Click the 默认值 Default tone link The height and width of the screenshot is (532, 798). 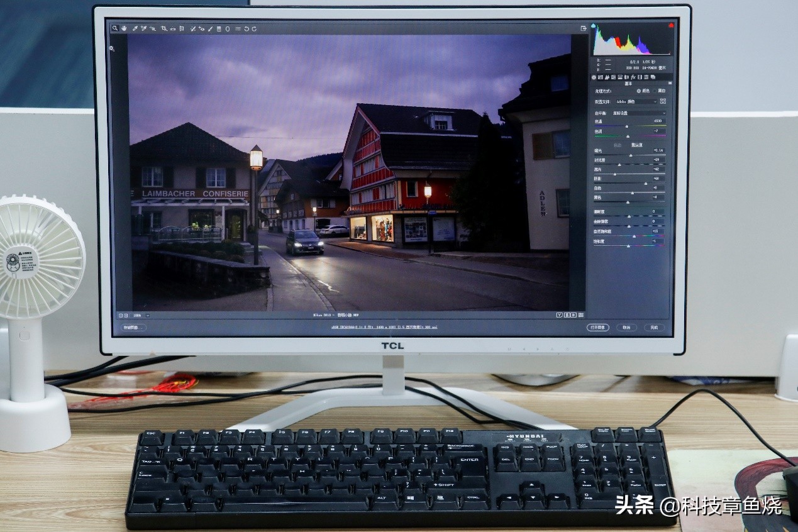pyautogui.click(x=637, y=145)
